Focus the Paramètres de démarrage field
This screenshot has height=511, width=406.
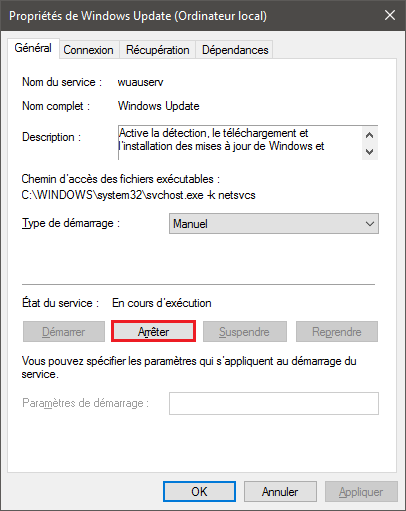pos(274,403)
